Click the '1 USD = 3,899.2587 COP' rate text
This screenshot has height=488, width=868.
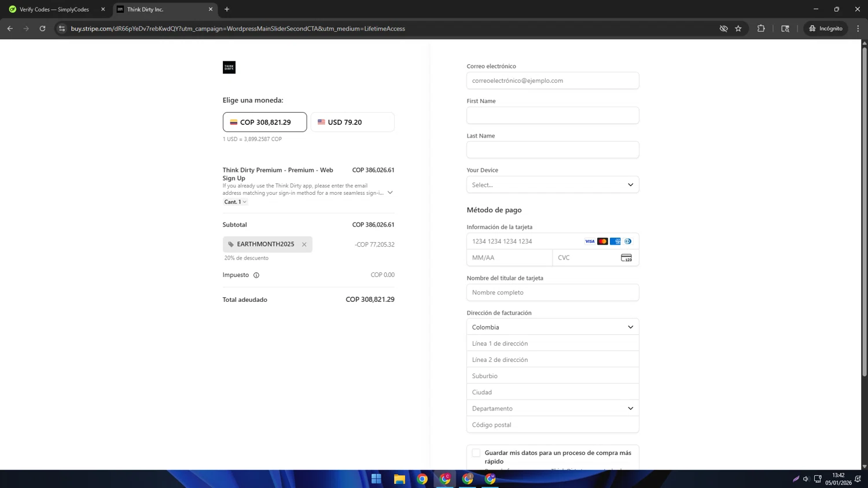(252, 139)
